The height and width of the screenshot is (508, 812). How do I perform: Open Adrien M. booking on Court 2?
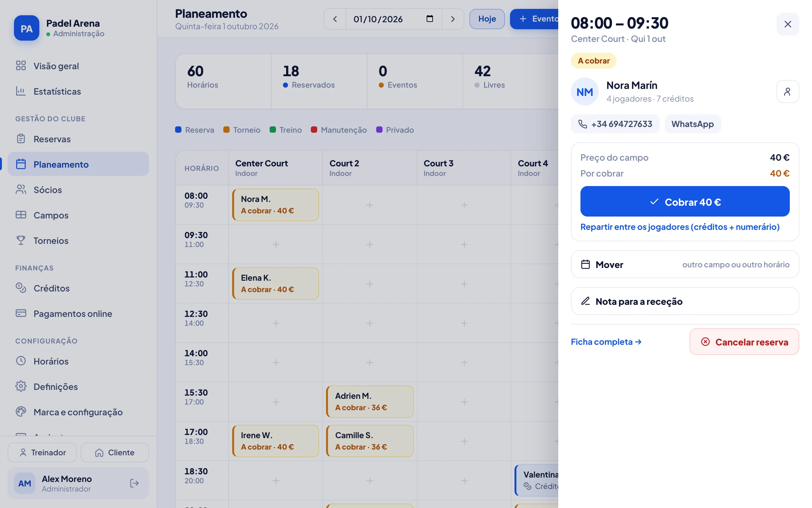pos(370,402)
